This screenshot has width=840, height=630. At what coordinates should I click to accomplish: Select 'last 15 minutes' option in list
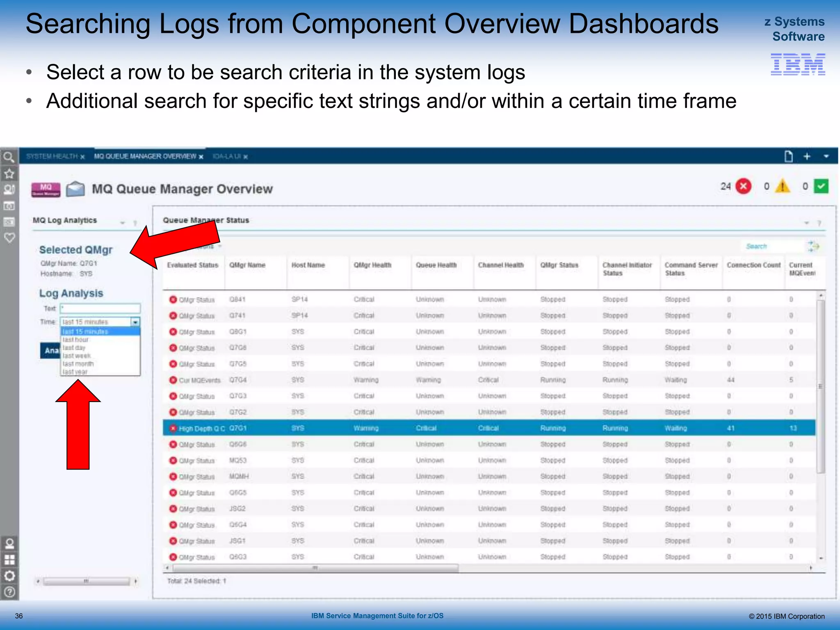pos(100,331)
